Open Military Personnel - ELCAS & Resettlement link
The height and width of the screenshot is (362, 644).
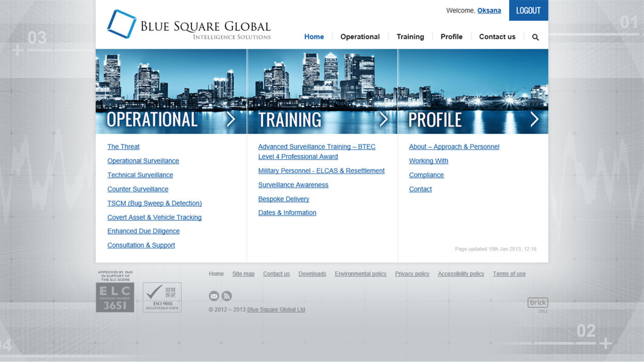(321, 171)
